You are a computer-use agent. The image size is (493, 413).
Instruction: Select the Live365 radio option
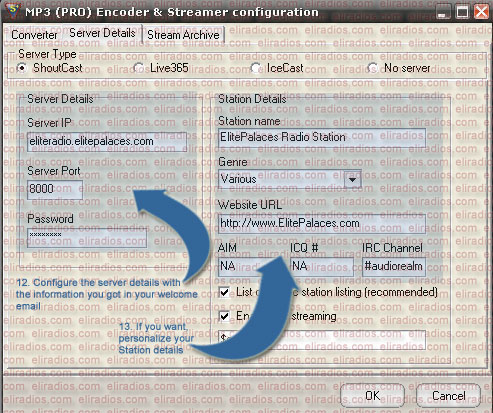(139, 68)
